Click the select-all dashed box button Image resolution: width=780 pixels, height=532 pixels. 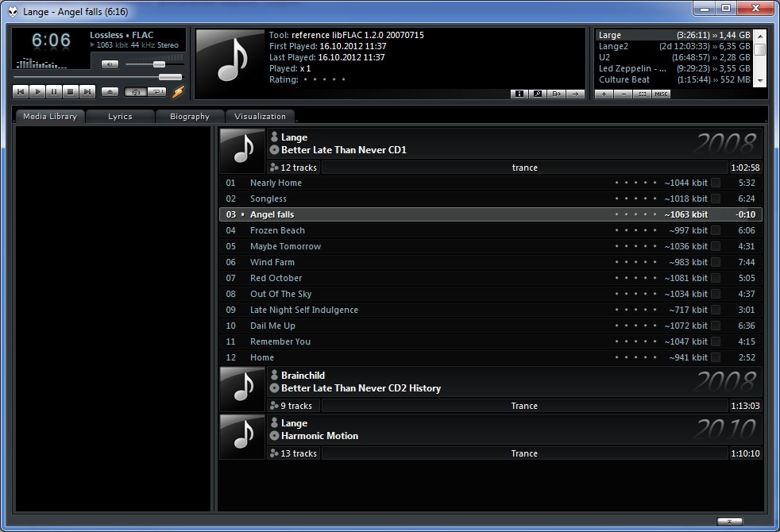click(643, 94)
